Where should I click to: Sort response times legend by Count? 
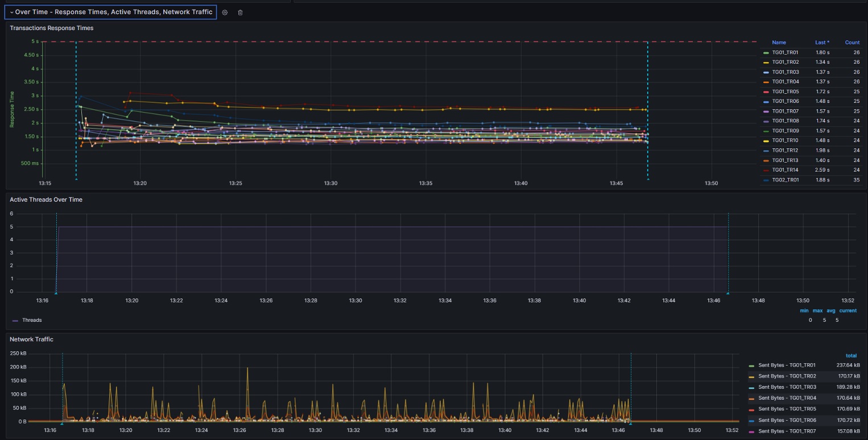pyautogui.click(x=852, y=43)
